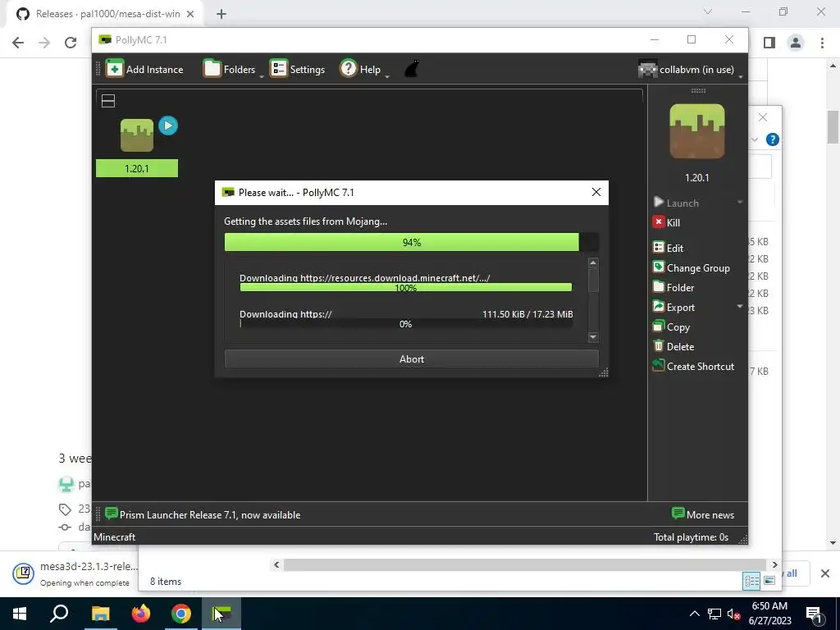Open the notification center icon
Image resolution: width=840 pixels, height=630 pixels.
click(814, 614)
